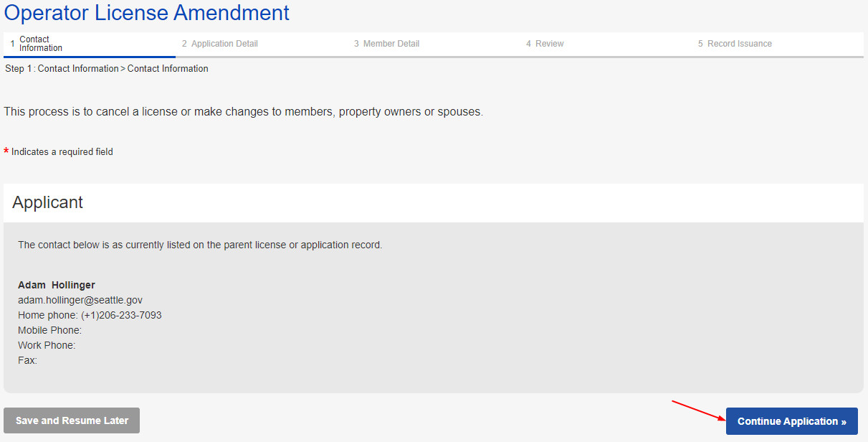Click the Work Phone label
868x442 pixels.
(47, 345)
